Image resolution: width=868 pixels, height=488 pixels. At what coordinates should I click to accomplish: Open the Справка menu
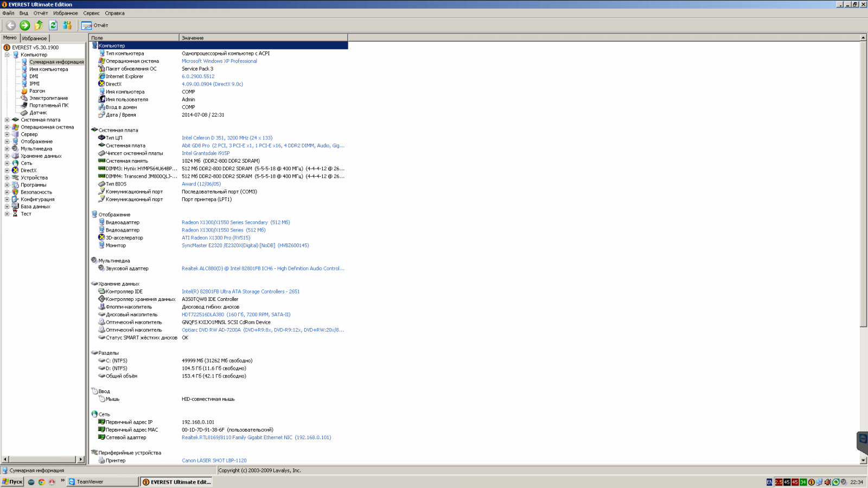tap(114, 13)
